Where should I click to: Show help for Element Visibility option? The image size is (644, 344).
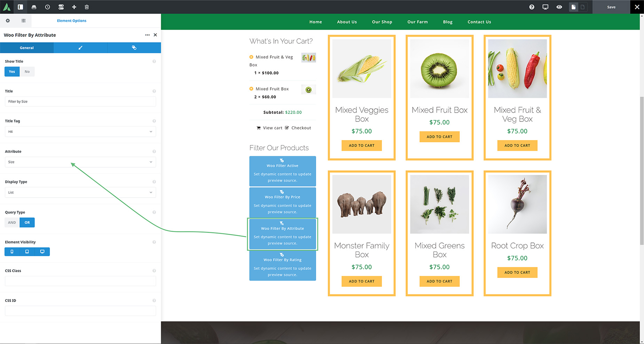point(154,242)
